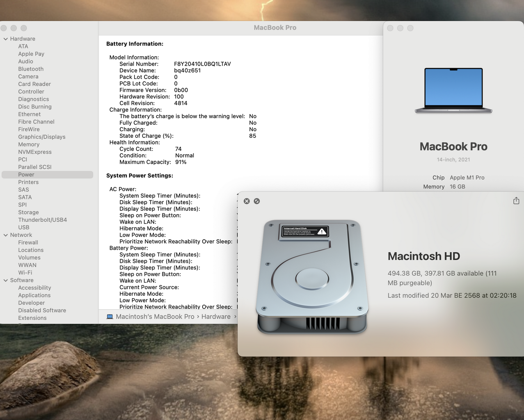Open Accessibility under Software
Viewport: 524px width, 420px height.
[x=34, y=288]
